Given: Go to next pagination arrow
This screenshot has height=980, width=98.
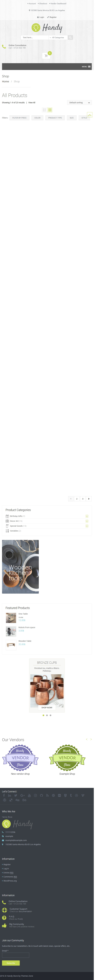Looking at the screenshot, I should click(89, 499).
